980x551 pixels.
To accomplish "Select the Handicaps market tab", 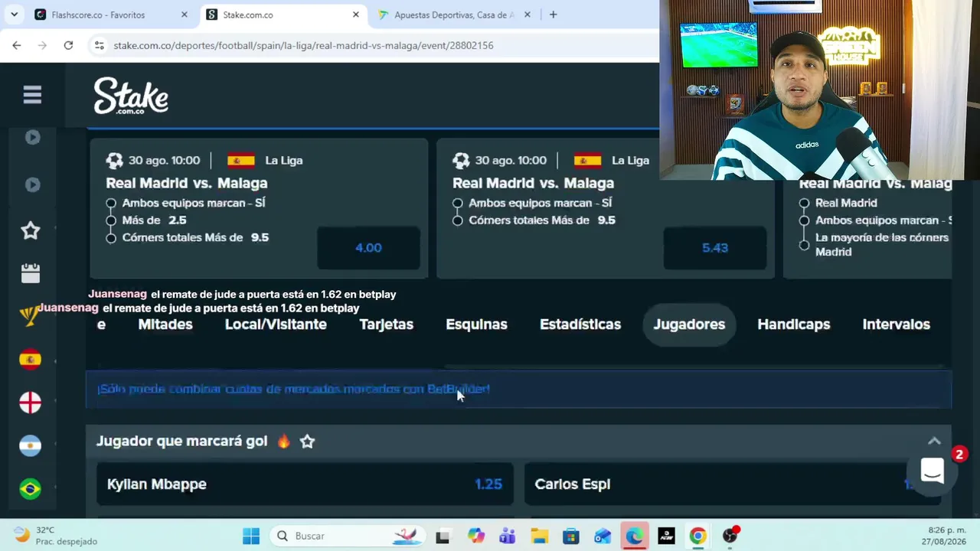I will coord(794,324).
